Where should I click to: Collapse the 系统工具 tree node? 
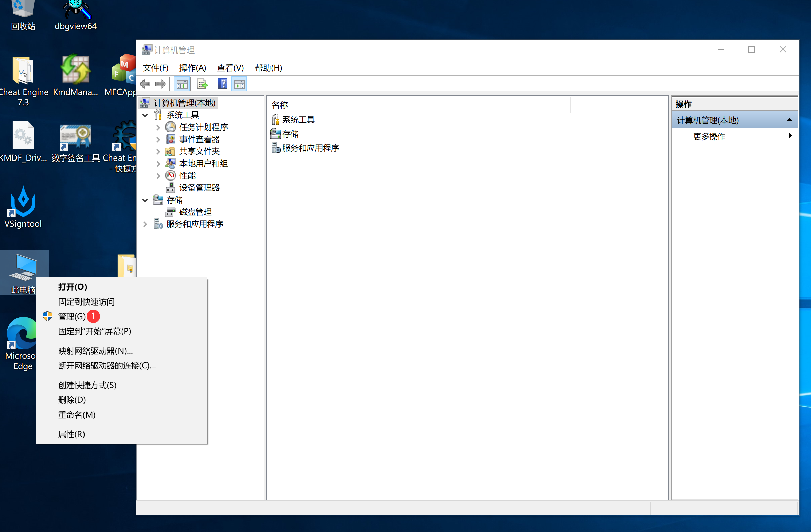point(145,115)
